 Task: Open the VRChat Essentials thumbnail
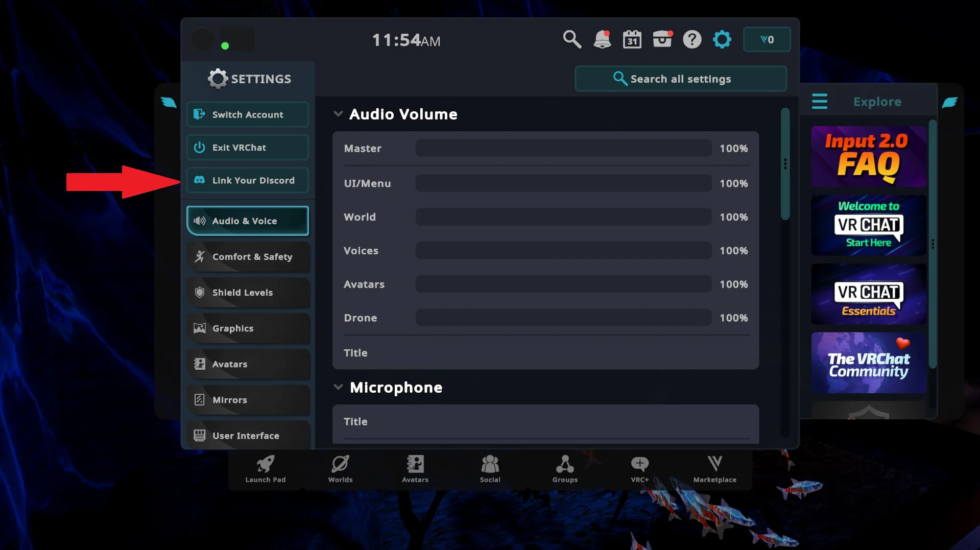[x=868, y=294]
